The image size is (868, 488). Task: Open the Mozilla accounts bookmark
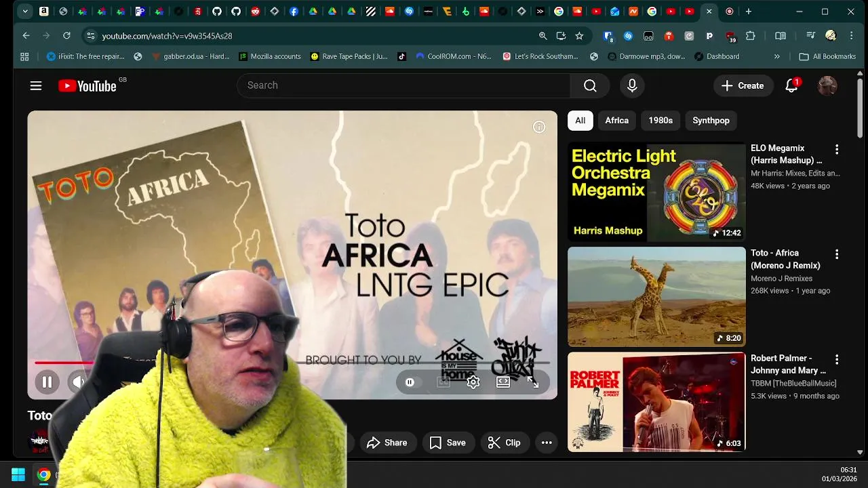click(270, 56)
